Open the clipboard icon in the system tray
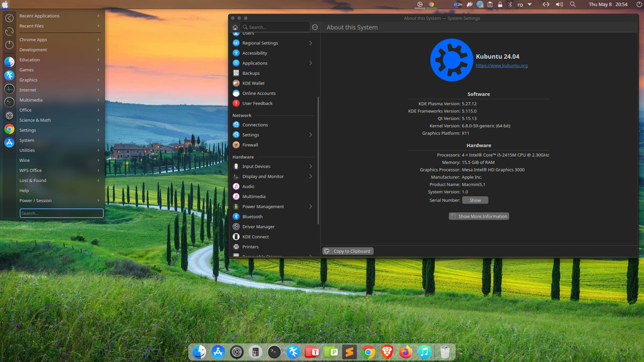The image size is (644, 362). [x=490, y=5]
